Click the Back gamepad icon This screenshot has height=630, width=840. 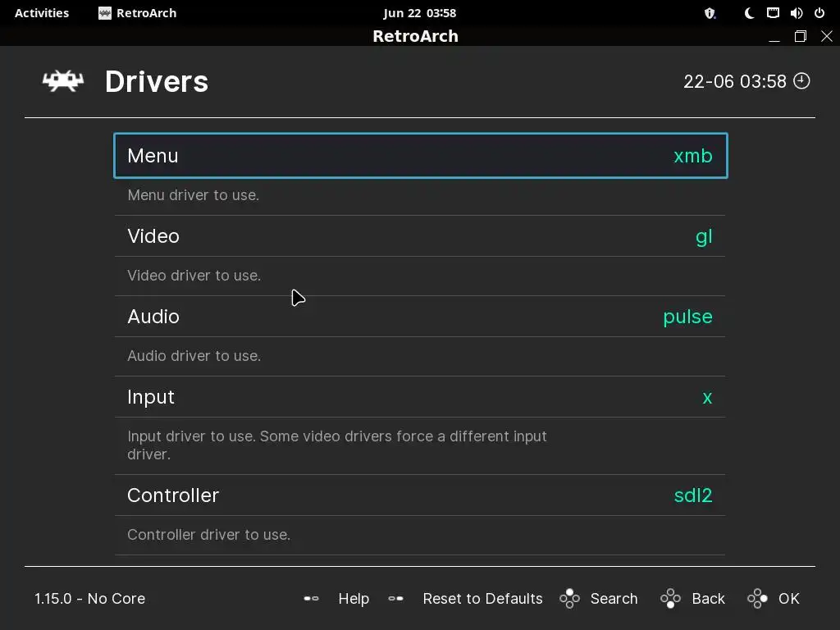(671, 598)
